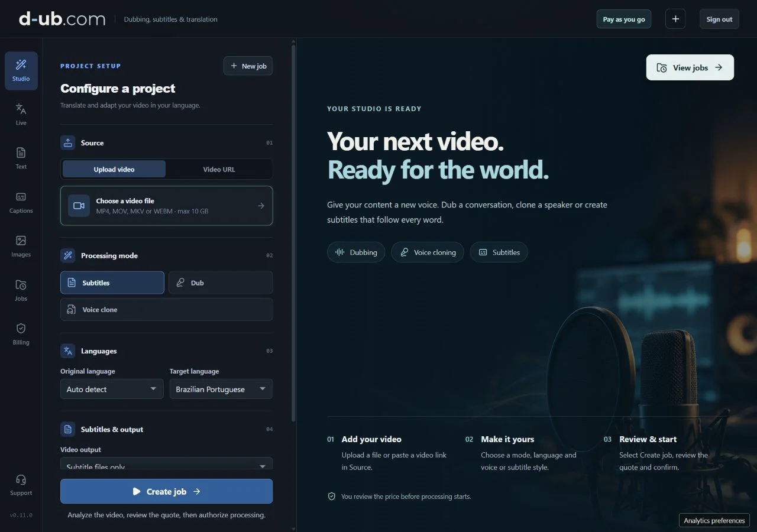Open the Studio sidebar icon
Viewport: 757px width, 532px height.
click(x=21, y=71)
